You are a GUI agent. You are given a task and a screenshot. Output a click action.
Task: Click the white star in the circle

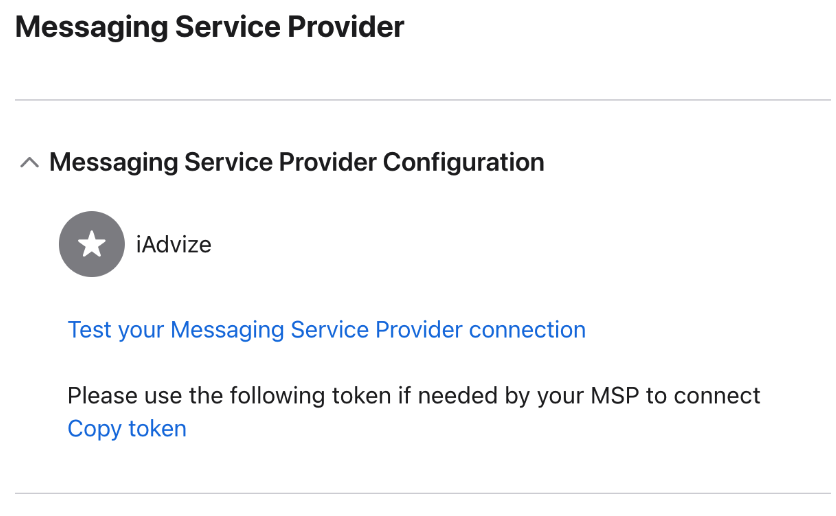(92, 244)
